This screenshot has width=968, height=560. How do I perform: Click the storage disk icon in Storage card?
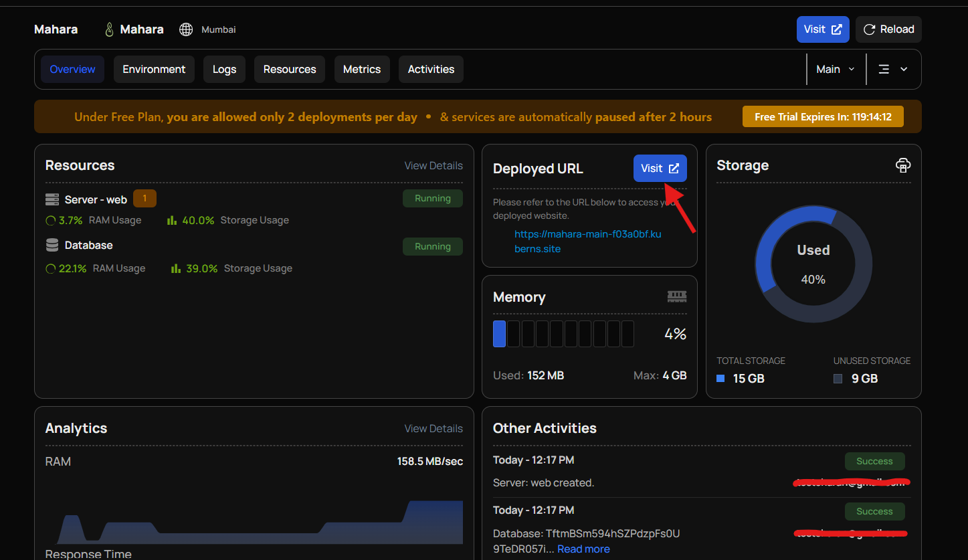902,165
